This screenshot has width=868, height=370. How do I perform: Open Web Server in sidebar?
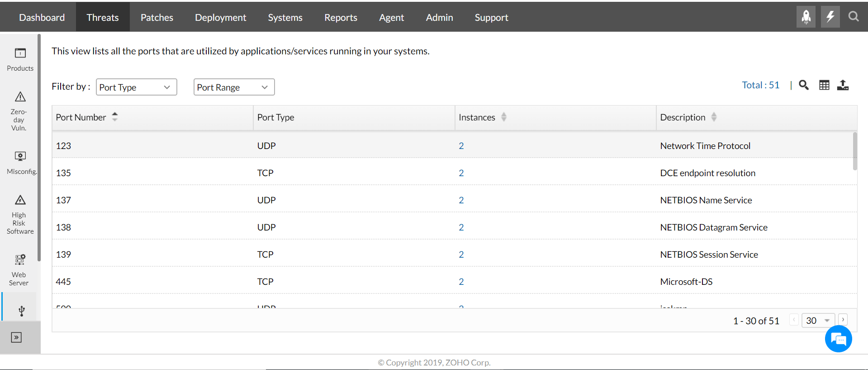click(20, 270)
